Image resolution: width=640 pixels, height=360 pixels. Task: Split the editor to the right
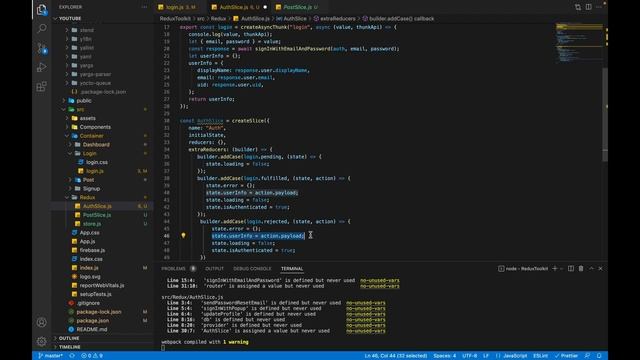tap(589, 7)
